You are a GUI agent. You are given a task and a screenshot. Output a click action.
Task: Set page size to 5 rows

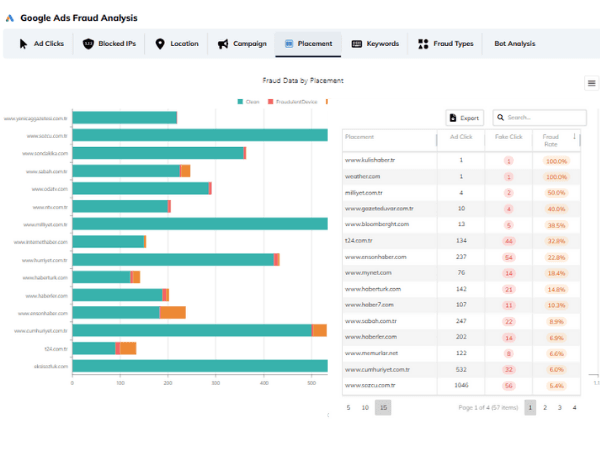click(348, 408)
